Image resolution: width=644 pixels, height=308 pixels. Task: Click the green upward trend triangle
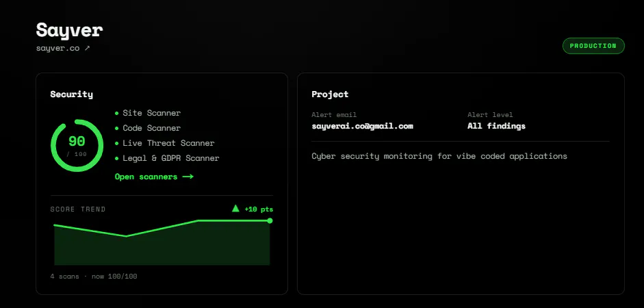click(235, 208)
